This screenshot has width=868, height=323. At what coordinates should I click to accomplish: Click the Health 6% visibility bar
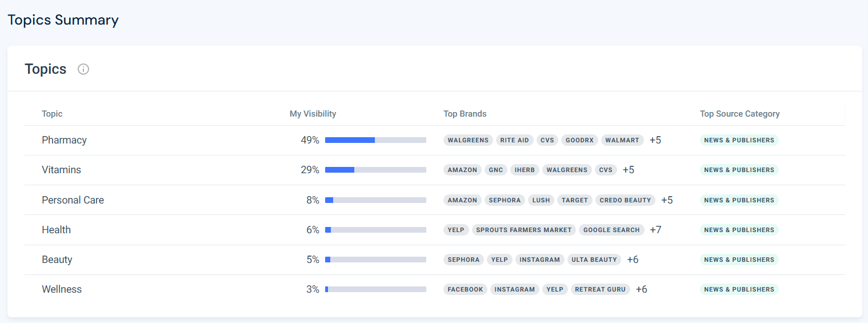tap(375, 230)
